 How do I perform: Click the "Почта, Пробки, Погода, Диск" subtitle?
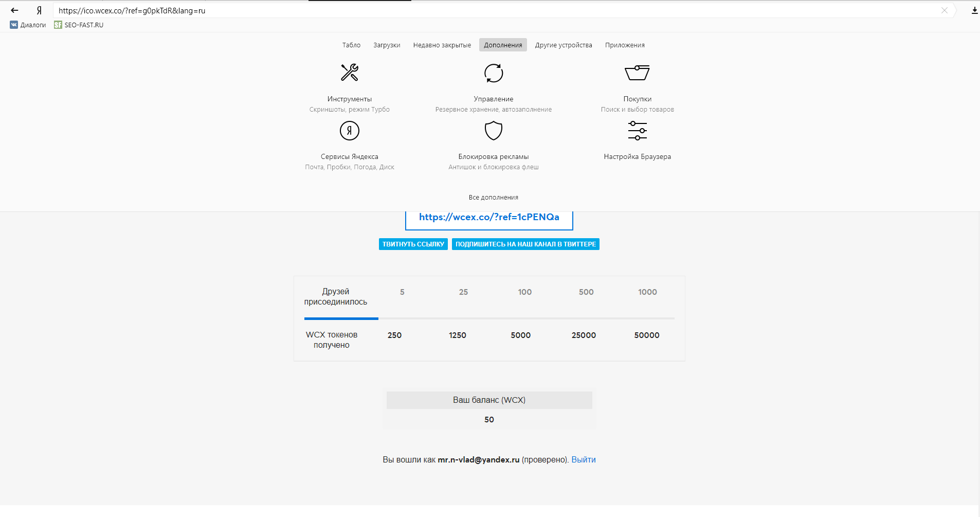350,167
